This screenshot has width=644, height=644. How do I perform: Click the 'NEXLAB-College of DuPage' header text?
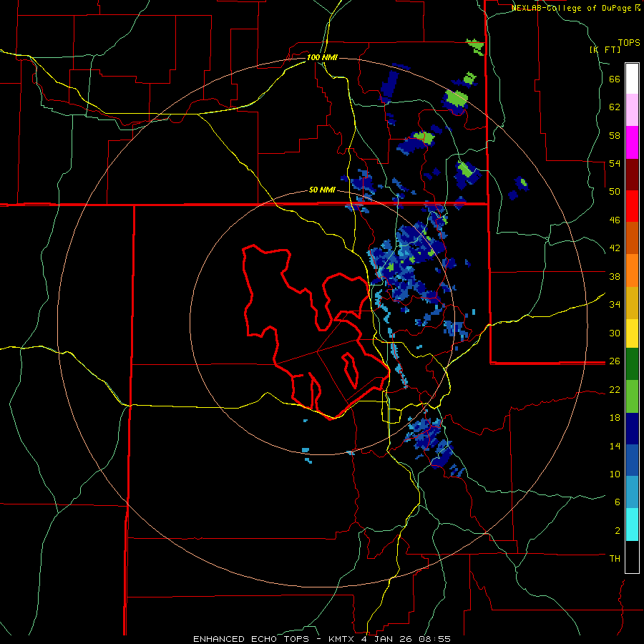tap(572, 8)
